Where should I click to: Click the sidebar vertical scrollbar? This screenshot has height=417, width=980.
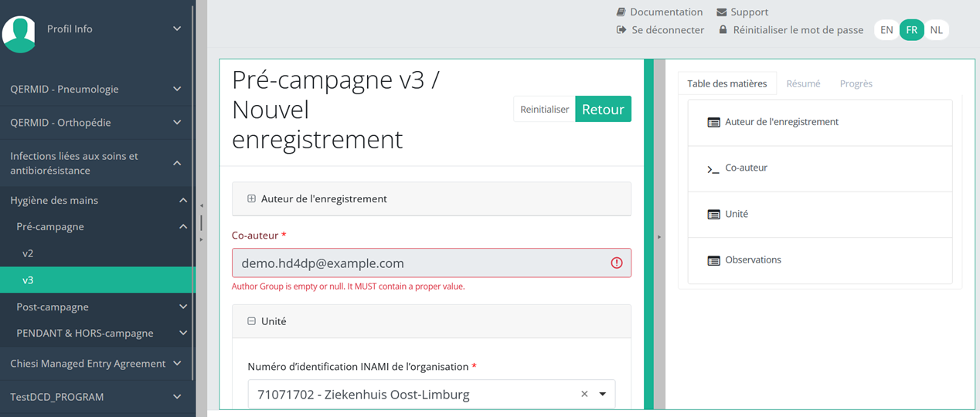pos(193,193)
